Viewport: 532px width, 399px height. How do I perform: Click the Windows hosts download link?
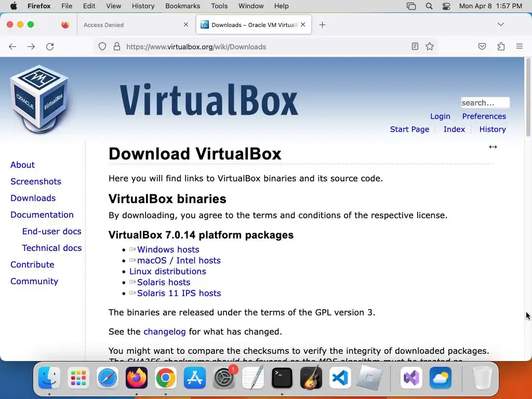point(168,249)
